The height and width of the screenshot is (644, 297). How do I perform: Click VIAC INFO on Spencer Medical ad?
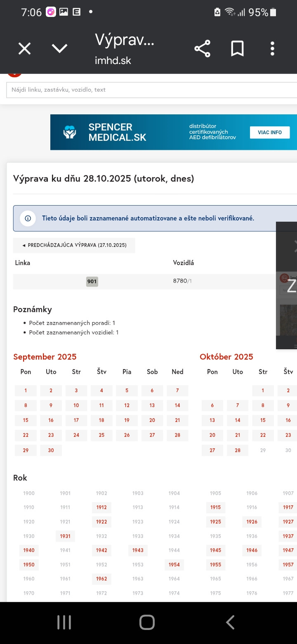[x=270, y=133]
